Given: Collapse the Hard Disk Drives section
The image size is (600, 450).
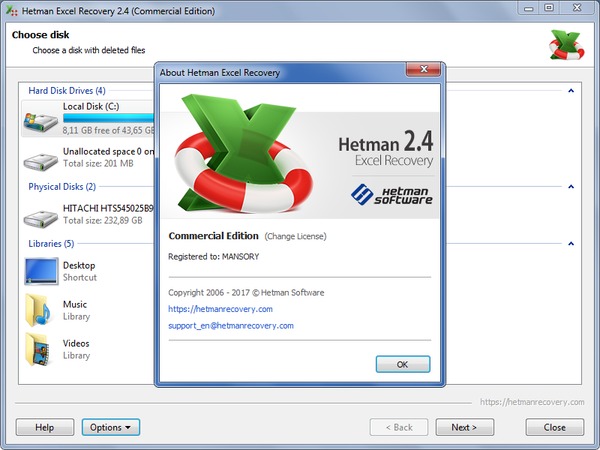Looking at the screenshot, I should click(571, 91).
